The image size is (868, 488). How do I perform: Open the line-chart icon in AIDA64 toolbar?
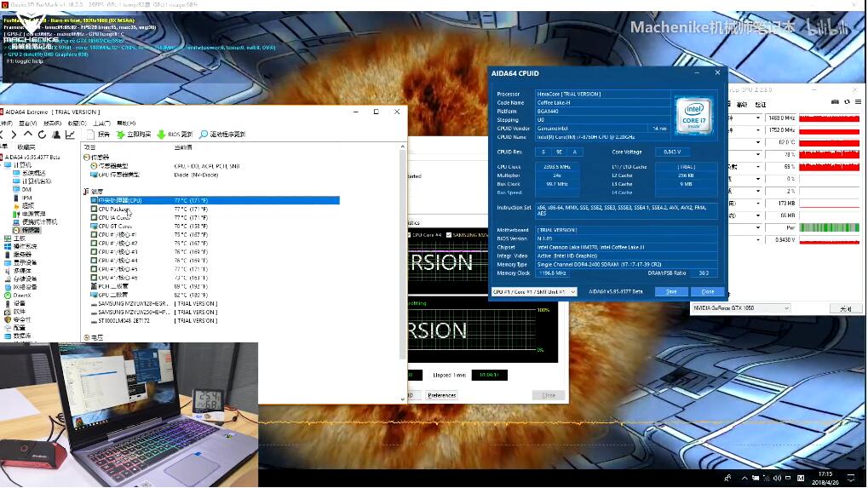71,135
